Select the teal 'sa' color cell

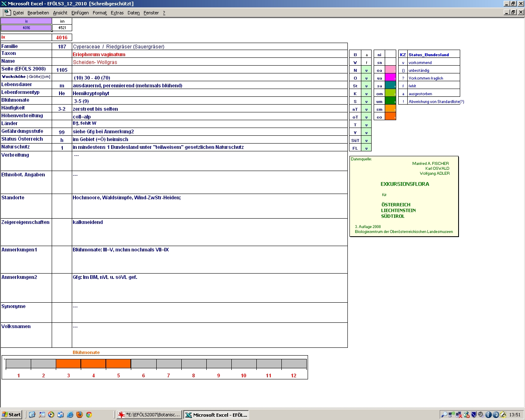pyautogui.click(x=390, y=86)
